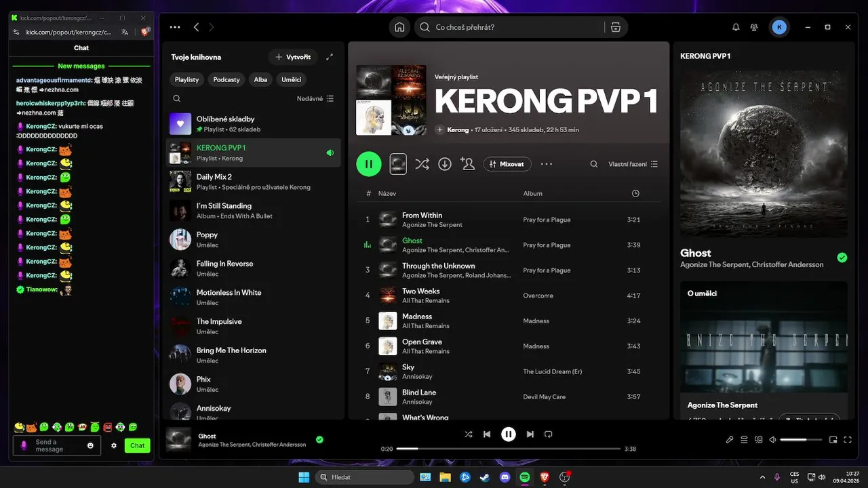The width and height of the screenshot is (868, 488).
Task: Filter library by Umělci
Action: [x=292, y=79]
